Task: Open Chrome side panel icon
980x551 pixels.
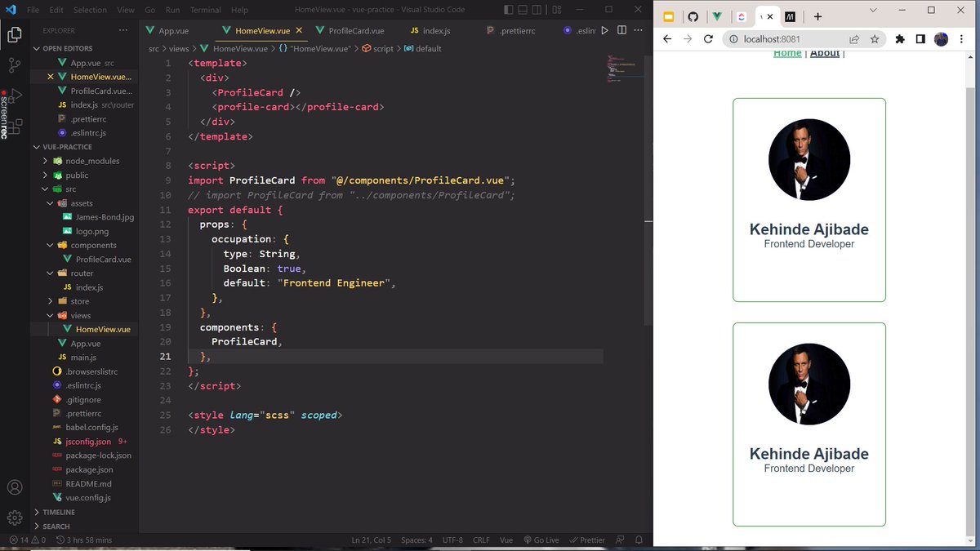Action: coord(920,39)
